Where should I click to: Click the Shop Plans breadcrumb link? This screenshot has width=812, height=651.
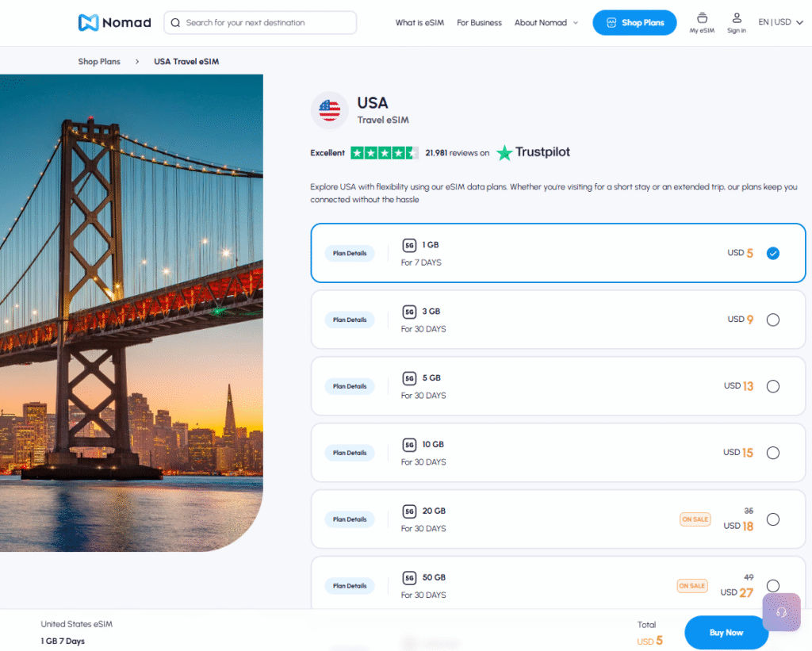99,62
